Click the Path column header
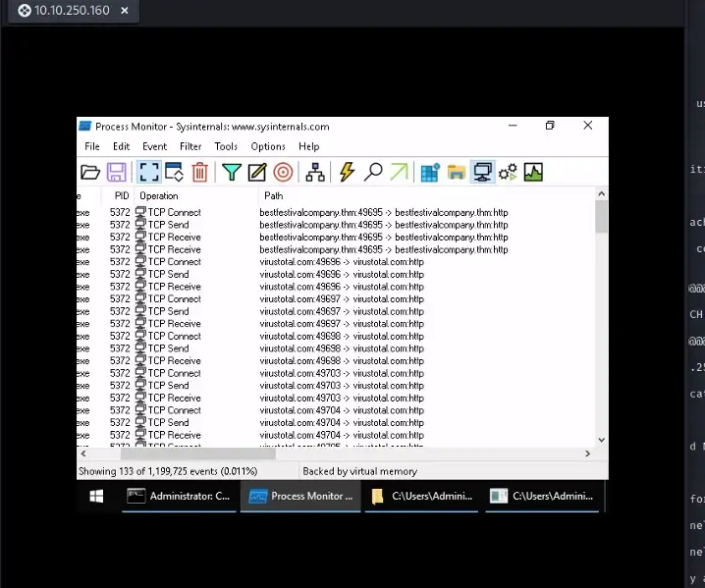The height and width of the screenshot is (588, 705). tap(426, 196)
